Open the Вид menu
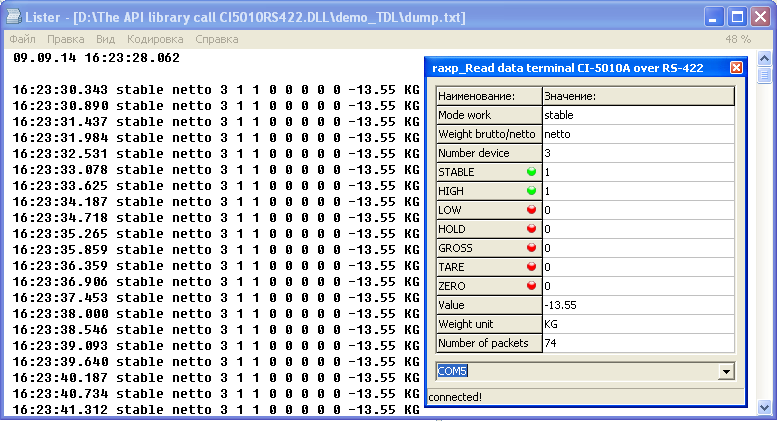The image size is (777, 421). [105, 39]
